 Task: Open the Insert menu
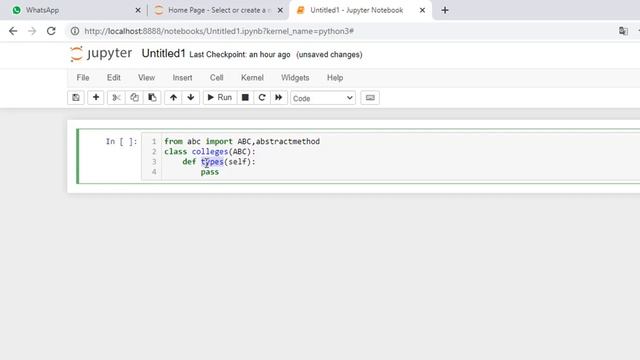pos(182,78)
